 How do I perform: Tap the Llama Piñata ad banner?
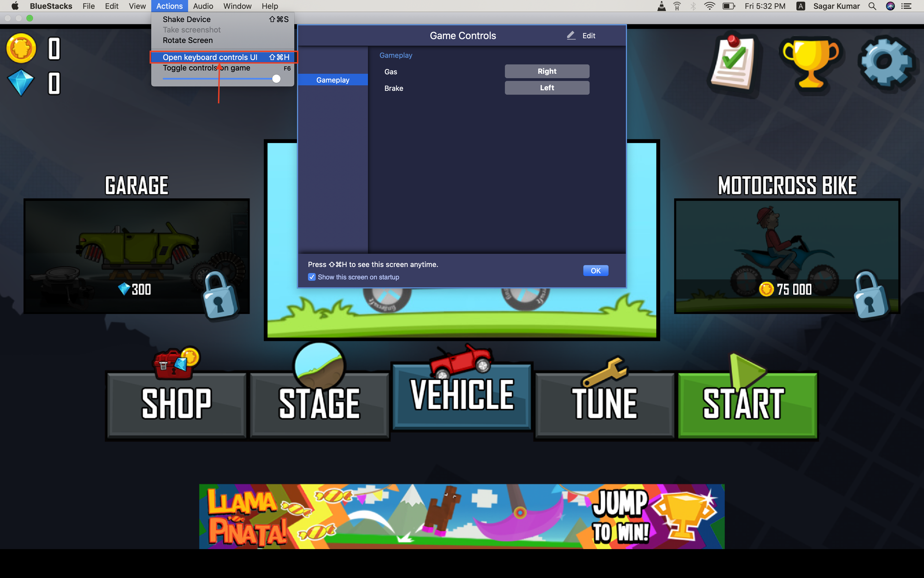[x=462, y=516]
